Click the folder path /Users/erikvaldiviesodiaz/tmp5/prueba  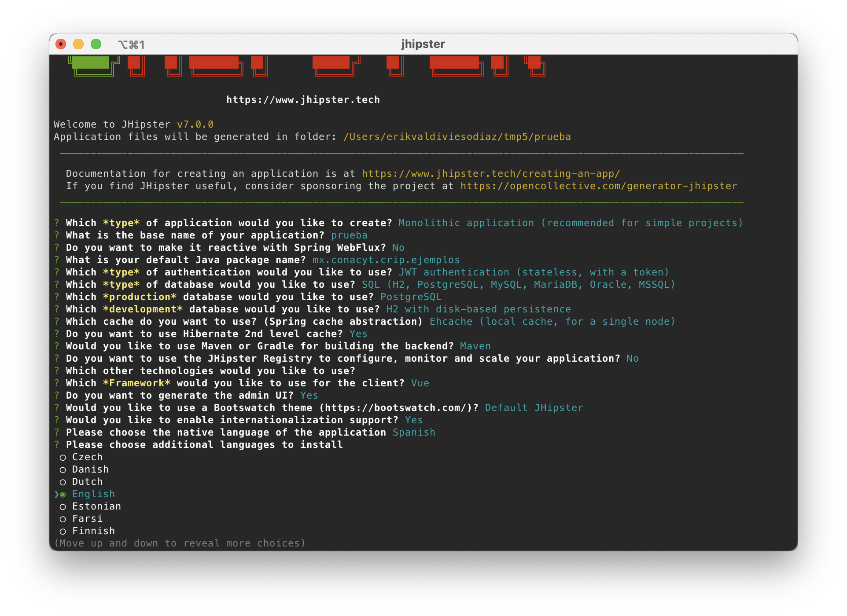(457, 137)
